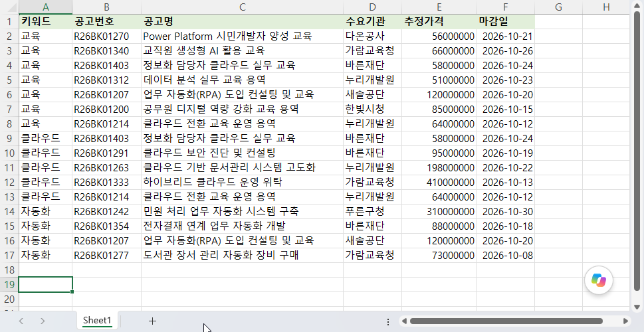
Task: Select Power Platform 시민개발자 양성 교육 cell
Action: click(x=243, y=36)
